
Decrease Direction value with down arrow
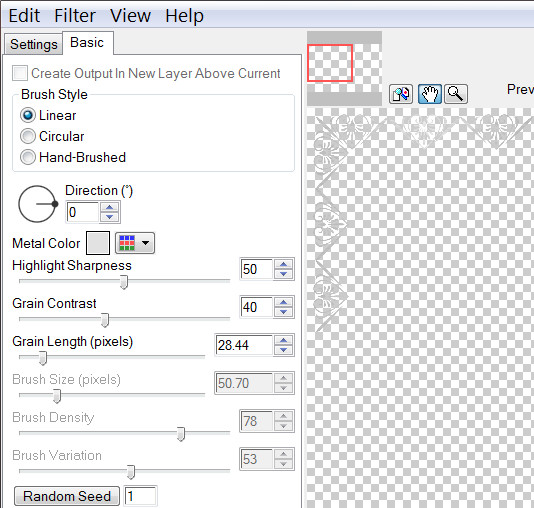tap(109, 217)
